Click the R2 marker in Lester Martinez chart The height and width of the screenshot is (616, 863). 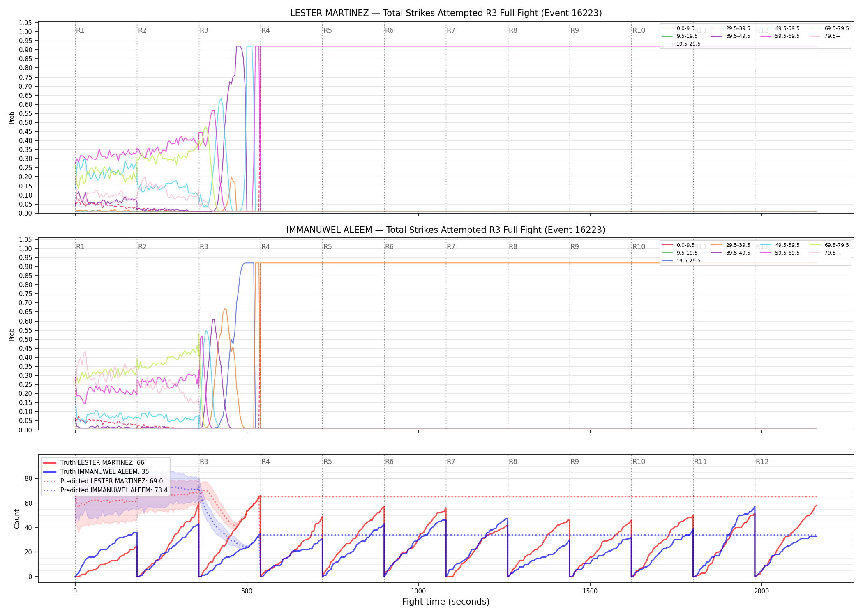[x=142, y=30]
